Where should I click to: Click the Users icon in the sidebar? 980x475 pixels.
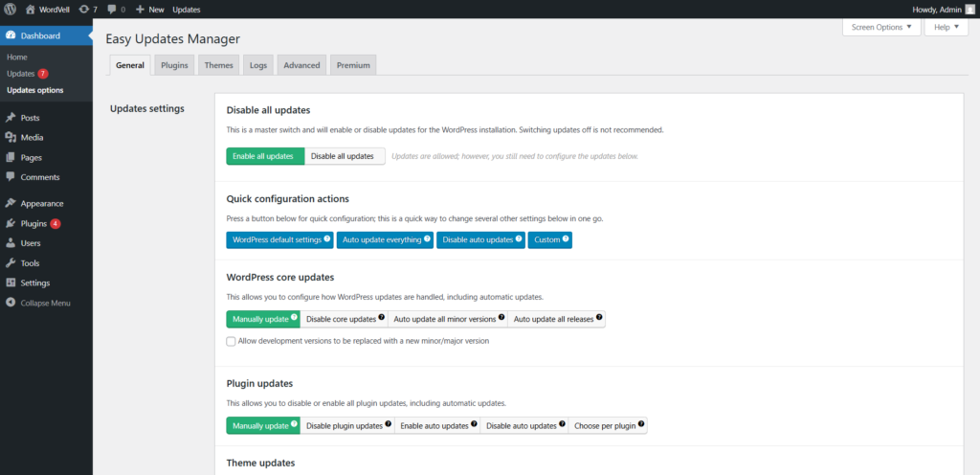point(11,243)
